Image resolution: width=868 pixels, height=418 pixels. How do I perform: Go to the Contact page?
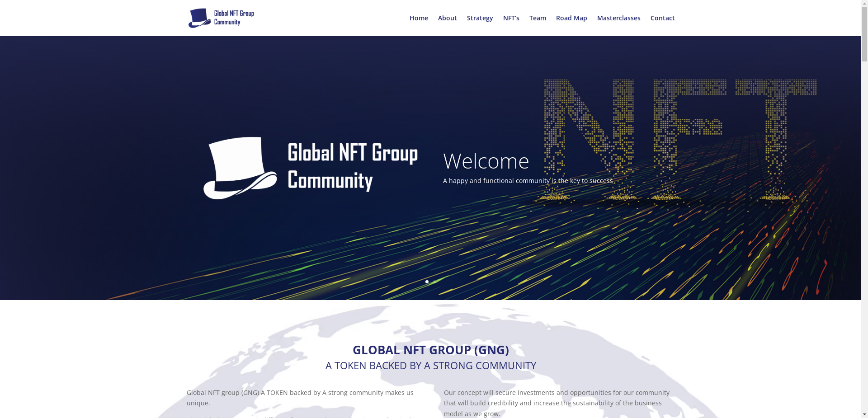click(662, 18)
